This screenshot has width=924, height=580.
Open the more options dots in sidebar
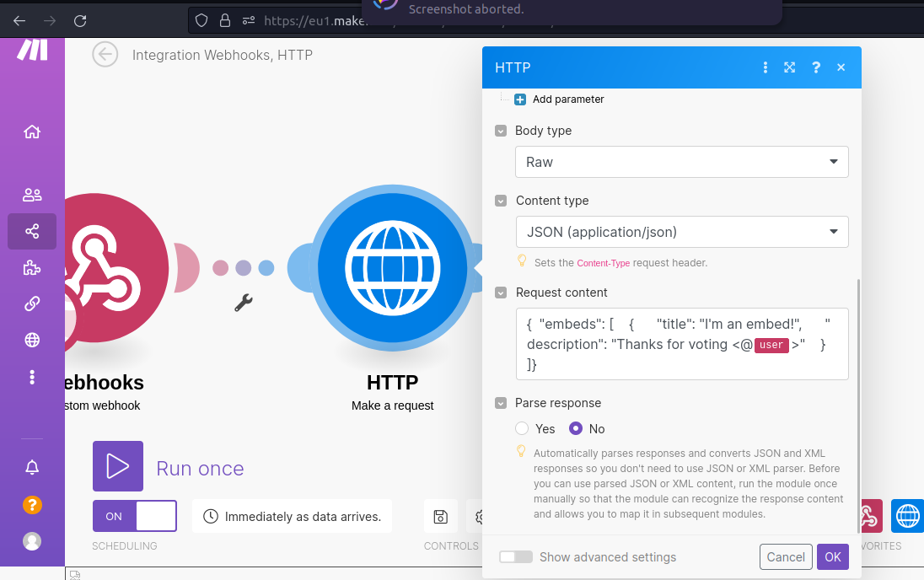coord(32,377)
